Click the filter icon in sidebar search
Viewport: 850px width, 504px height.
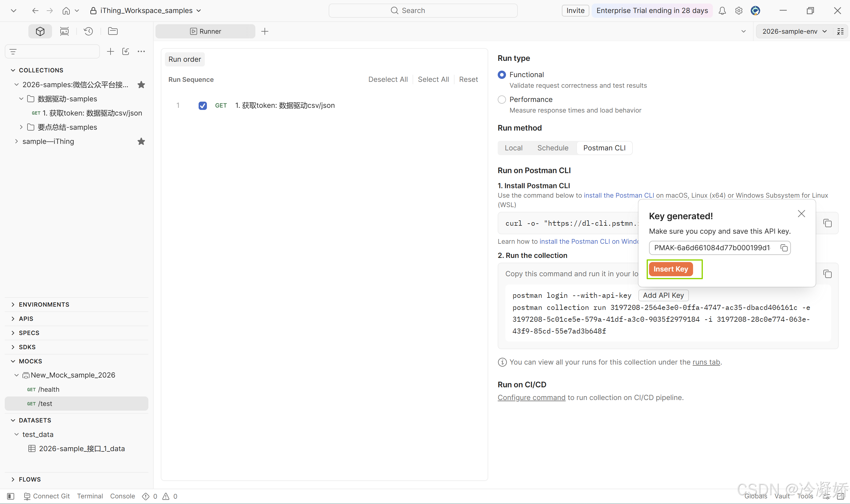(13, 52)
